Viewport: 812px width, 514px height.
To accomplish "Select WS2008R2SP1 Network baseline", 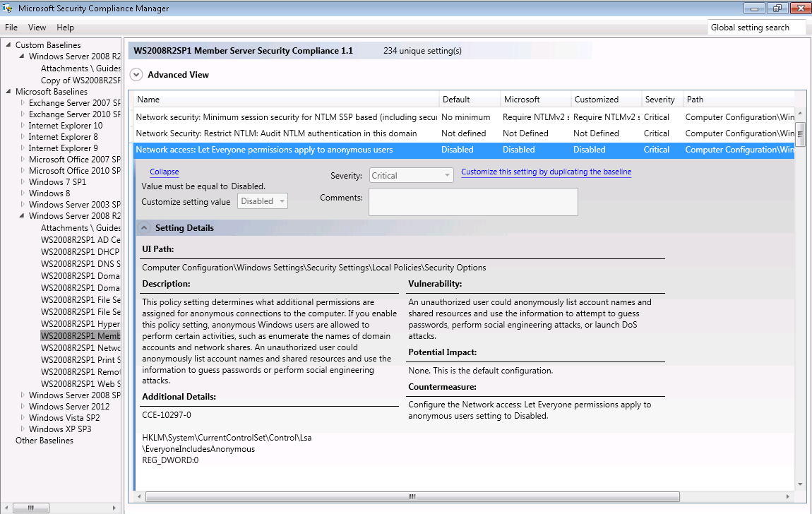I will (80, 347).
